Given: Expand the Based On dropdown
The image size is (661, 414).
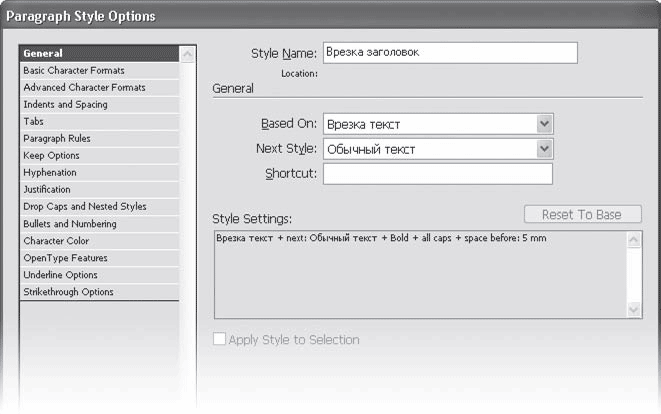Looking at the screenshot, I should click(x=544, y=124).
